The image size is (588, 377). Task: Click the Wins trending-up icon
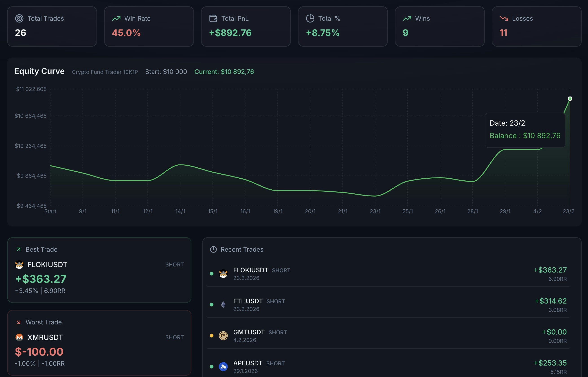tap(407, 18)
